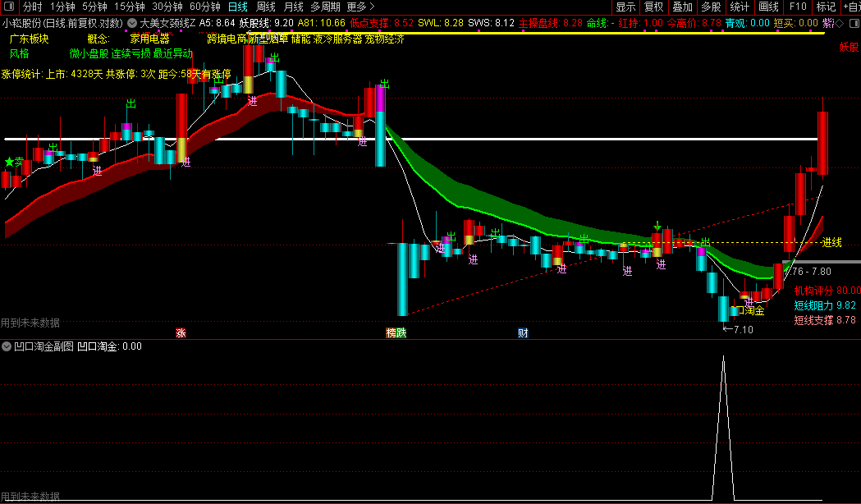Click the 叠加 overlay button

click(683, 7)
